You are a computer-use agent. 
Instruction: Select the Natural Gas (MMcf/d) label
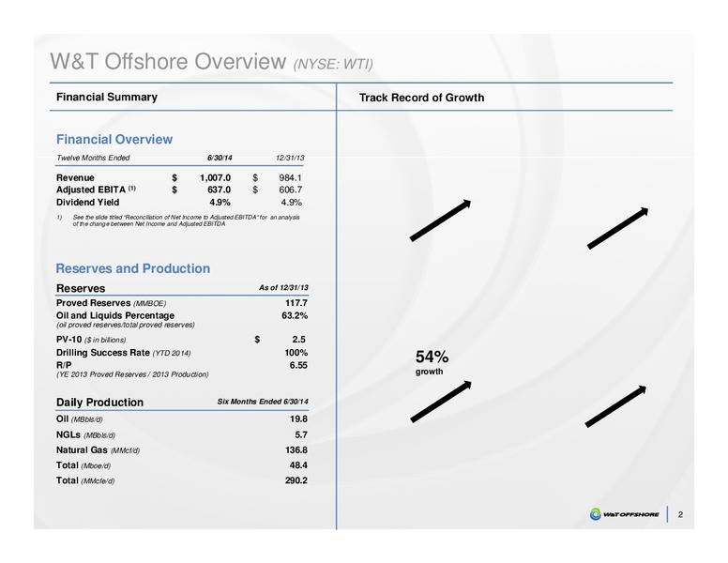[x=98, y=450]
